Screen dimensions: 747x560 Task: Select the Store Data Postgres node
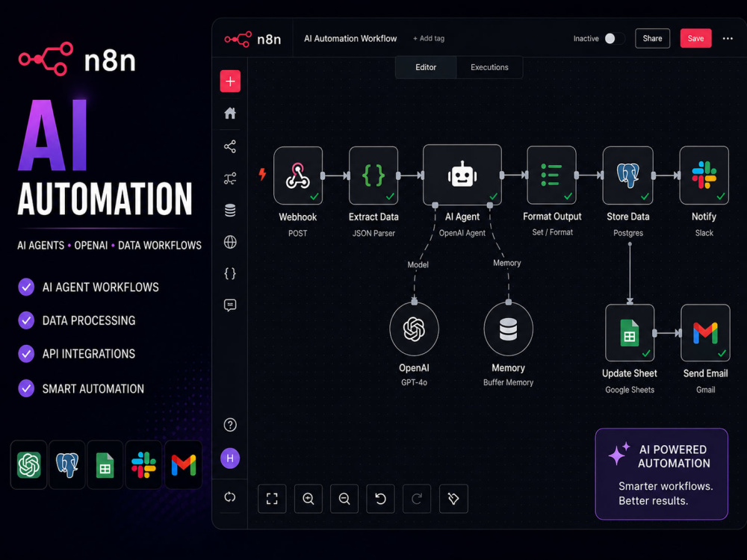(x=628, y=175)
